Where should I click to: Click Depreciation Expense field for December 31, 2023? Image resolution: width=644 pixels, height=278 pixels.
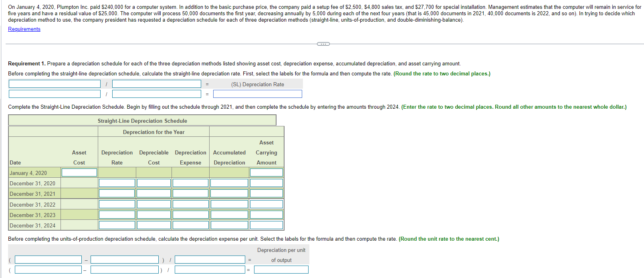191,215
